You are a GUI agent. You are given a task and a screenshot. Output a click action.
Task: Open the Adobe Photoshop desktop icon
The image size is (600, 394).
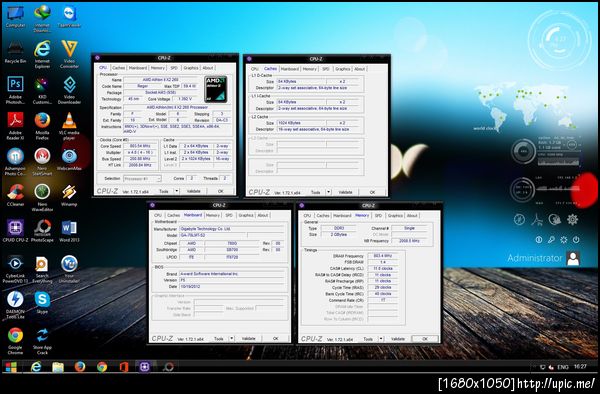[x=15, y=90]
